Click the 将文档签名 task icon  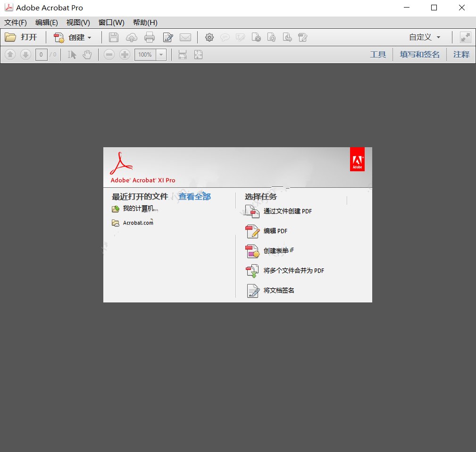click(253, 291)
